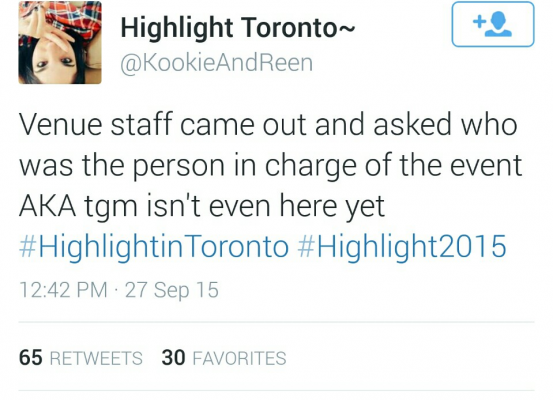Click the follow user button
This screenshot has height=400, width=553.
493,24
